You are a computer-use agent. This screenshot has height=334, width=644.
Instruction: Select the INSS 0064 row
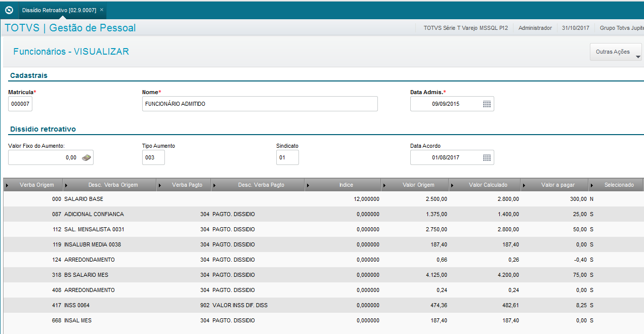[x=323, y=305]
